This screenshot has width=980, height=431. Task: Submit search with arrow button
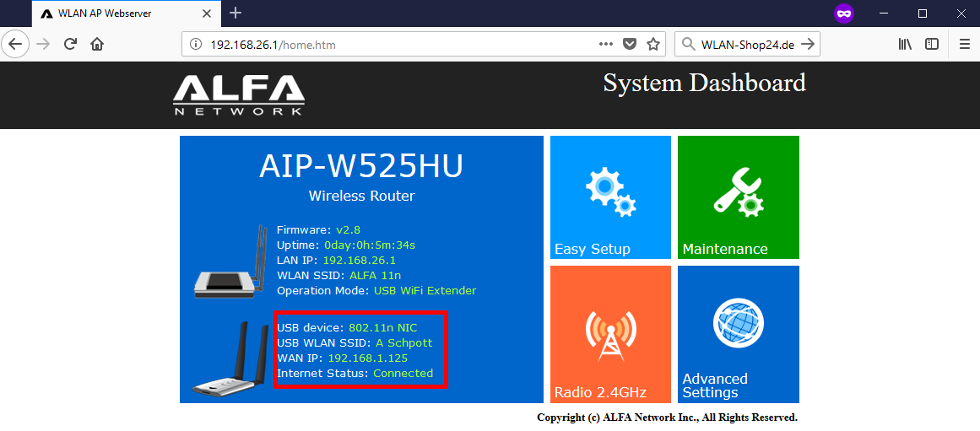click(x=808, y=45)
